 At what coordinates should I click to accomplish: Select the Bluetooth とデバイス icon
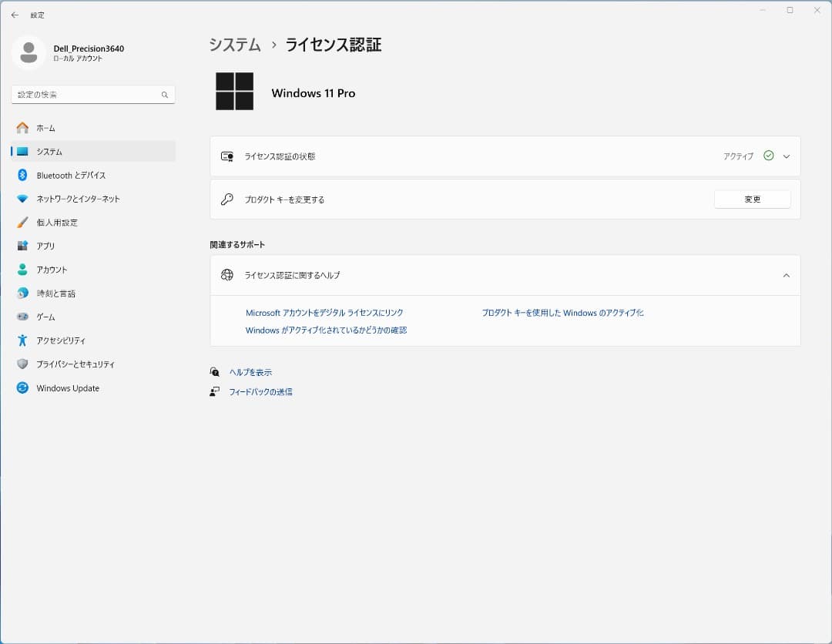(x=23, y=175)
